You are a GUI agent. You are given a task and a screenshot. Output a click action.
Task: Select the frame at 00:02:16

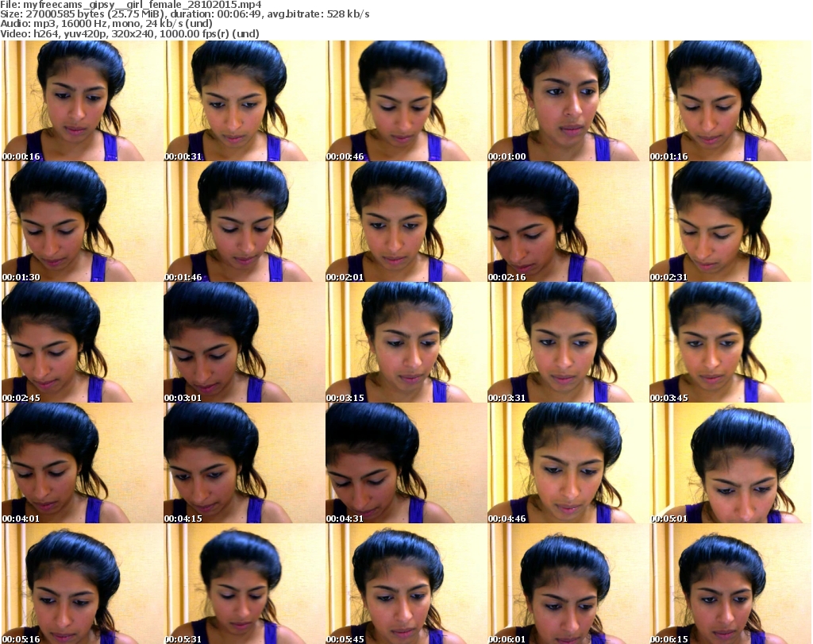(x=568, y=222)
